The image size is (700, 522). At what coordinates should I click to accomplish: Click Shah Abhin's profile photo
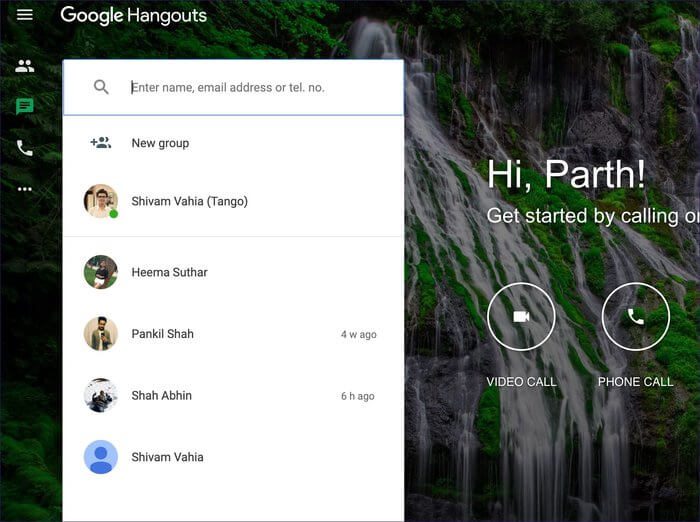point(101,395)
